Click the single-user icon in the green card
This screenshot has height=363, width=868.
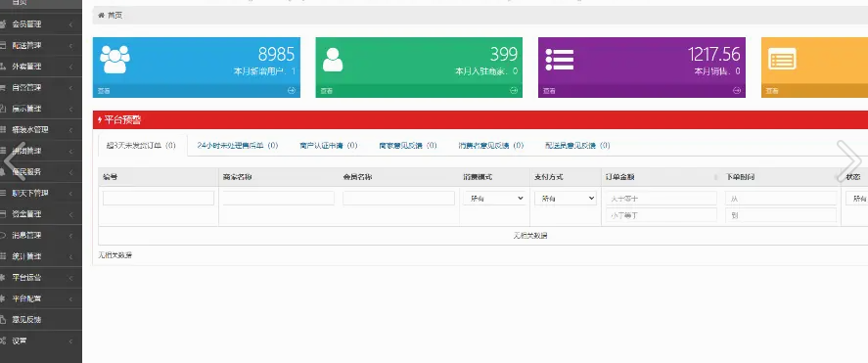tap(333, 60)
